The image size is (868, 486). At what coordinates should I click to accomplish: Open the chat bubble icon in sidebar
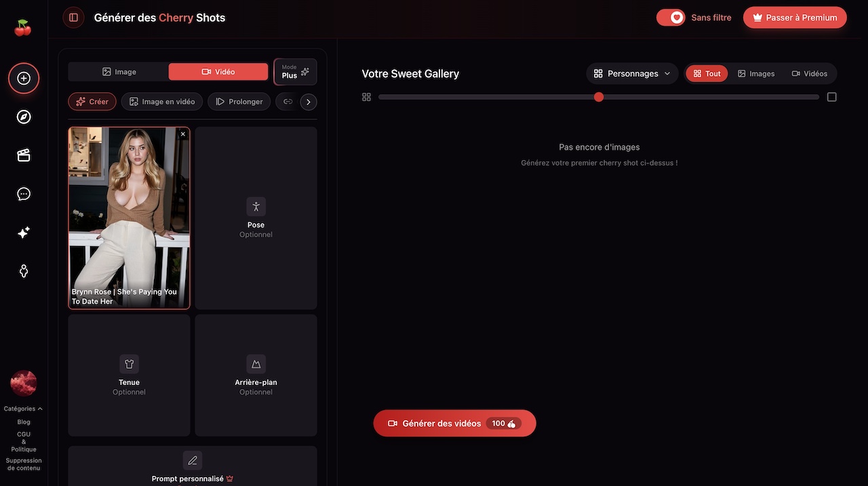[x=24, y=194]
